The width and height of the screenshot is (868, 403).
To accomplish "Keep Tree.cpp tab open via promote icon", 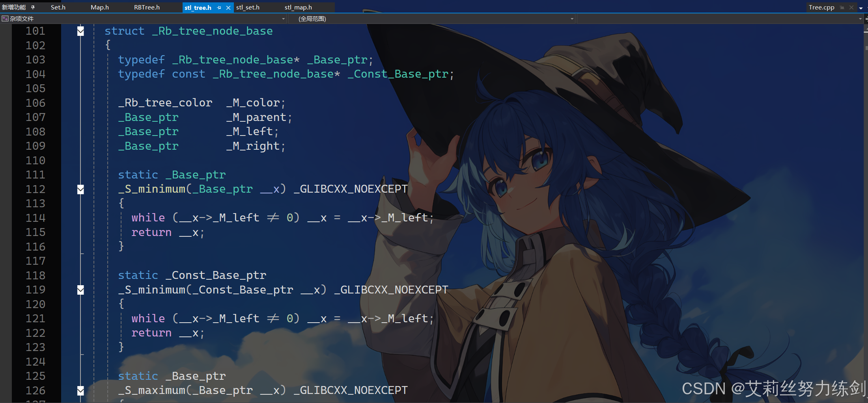I will pyautogui.click(x=842, y=7).
